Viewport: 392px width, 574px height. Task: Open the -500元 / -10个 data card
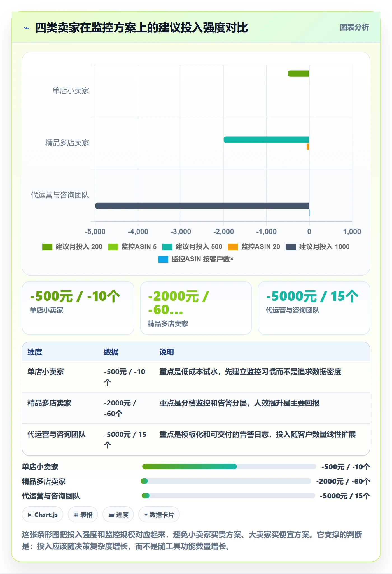pyautogui.click(x=78, y=308)
